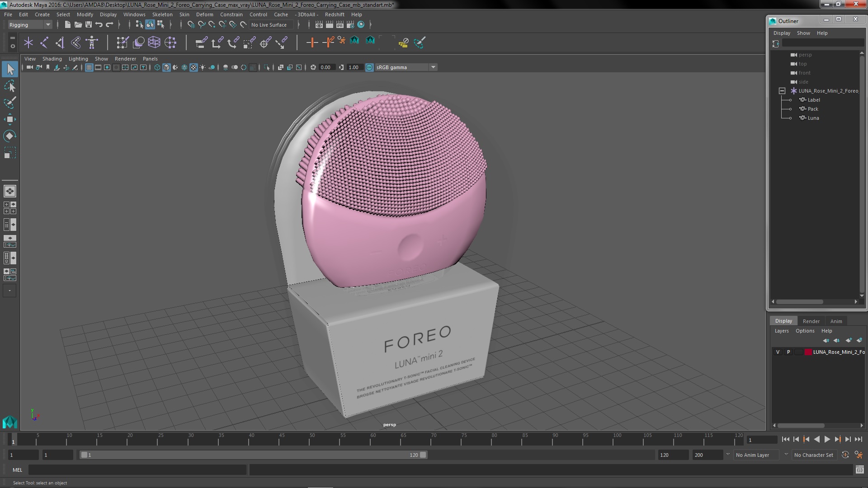The height and width of the screenshot is (488, 868).
Task: Toggle the V visibility box of layer
Action: click(x=778, y=352)
